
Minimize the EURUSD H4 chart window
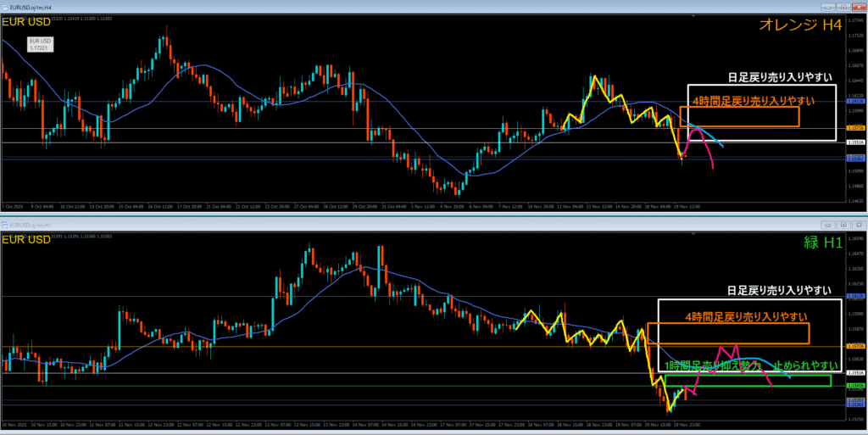[829, 7]
